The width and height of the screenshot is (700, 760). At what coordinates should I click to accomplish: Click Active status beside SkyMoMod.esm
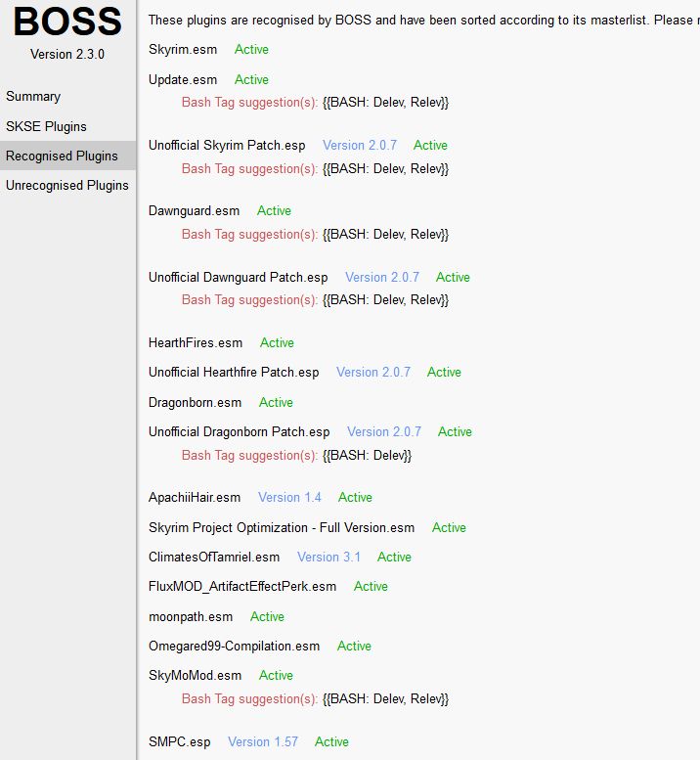pyautogui.click(x=276, y=675)
